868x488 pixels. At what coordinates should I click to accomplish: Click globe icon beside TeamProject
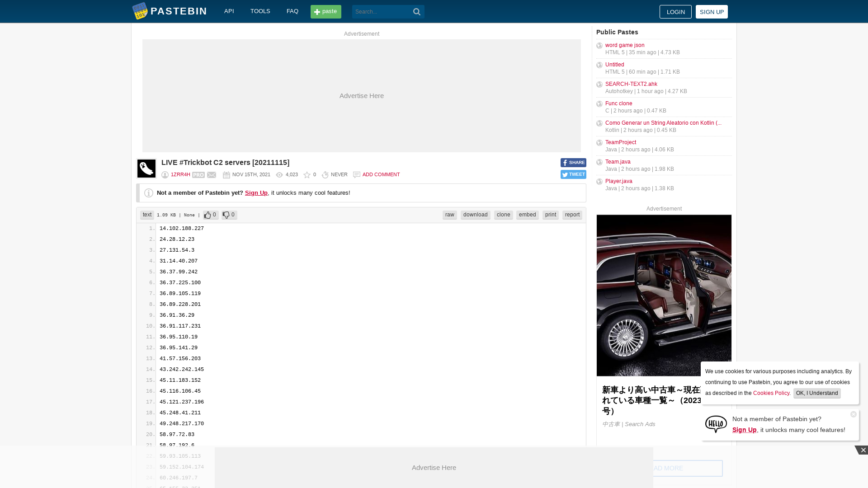coord(599,143)
